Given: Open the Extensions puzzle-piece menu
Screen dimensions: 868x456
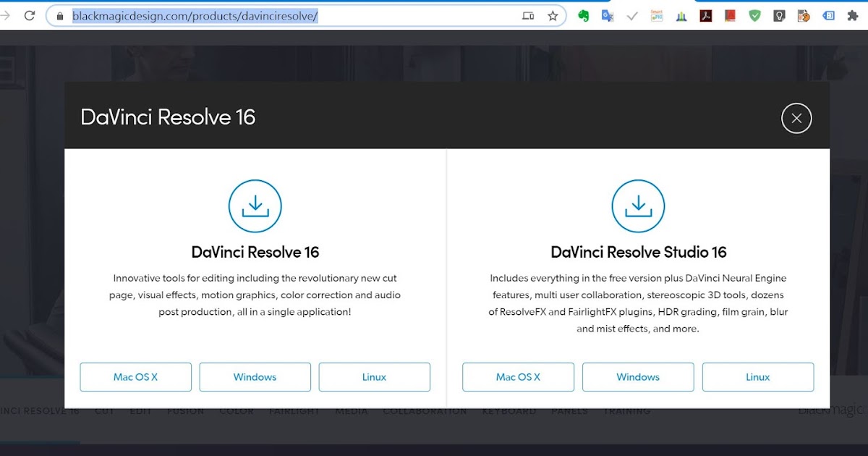Looking at the screenshot, I should point(853,15).
